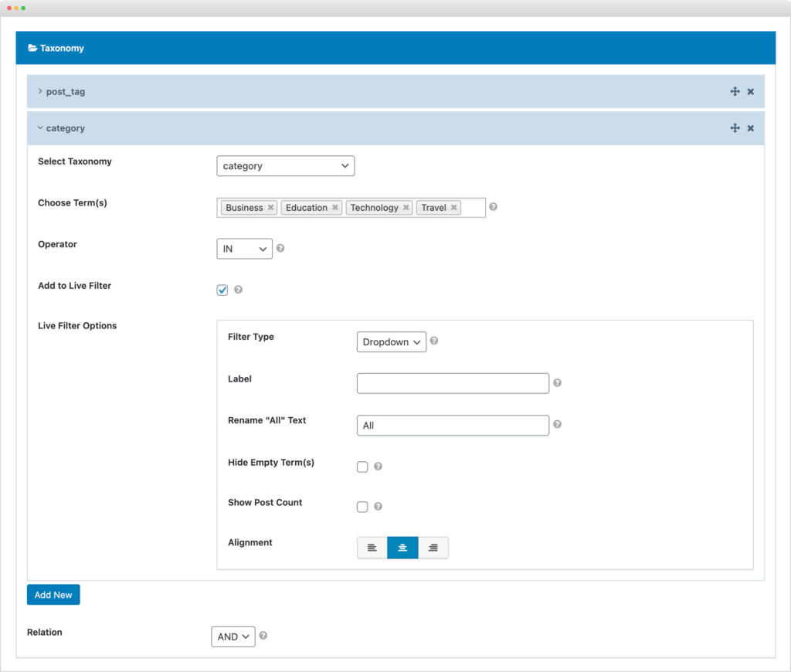Screen dimensions: 791x672
Task: Set alignment to right
Action: pos(433,548)
